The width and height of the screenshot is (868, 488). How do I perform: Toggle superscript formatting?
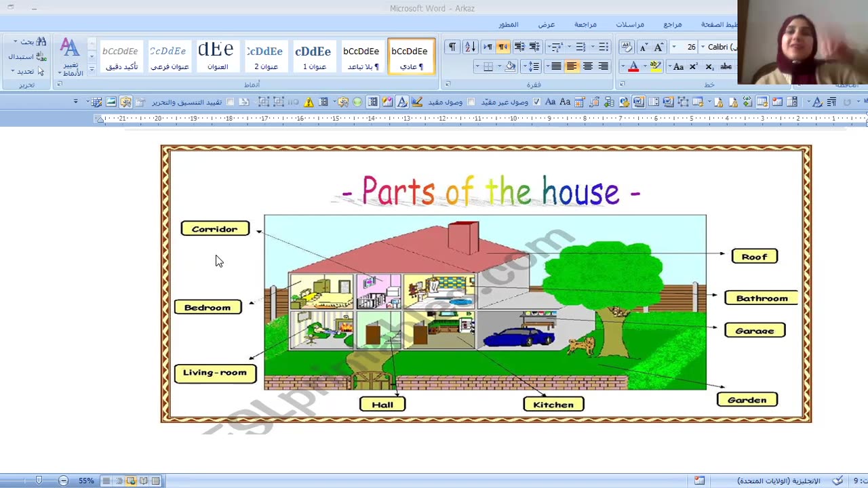click(x=693, y=66)
